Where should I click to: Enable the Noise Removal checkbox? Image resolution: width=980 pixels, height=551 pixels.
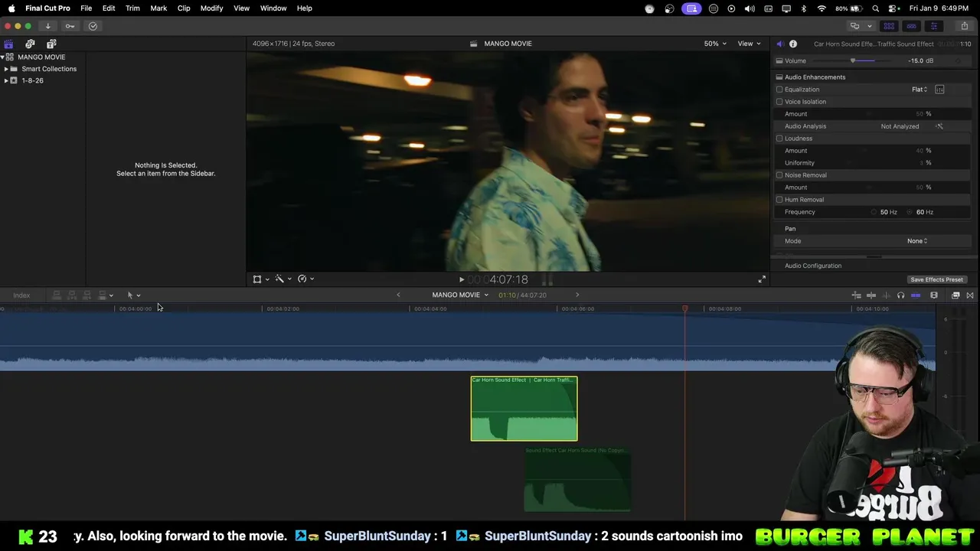coord(779,175)
